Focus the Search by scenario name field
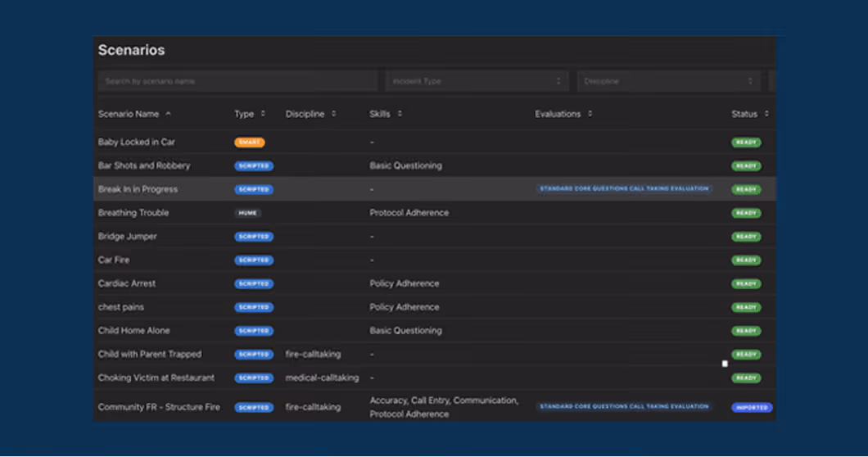This screenshot has height=457, width=868. click(x=237, y=81)
